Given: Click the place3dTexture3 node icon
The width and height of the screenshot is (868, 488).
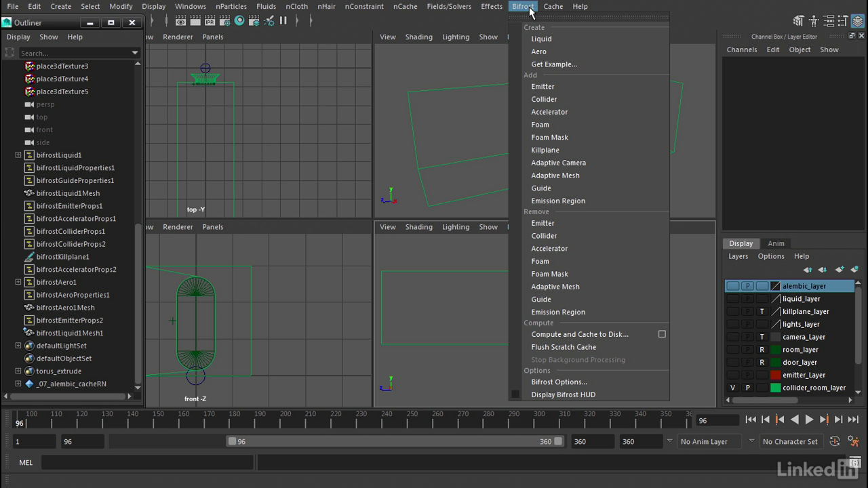Looking at the screenshot, I should pos(29,66).
